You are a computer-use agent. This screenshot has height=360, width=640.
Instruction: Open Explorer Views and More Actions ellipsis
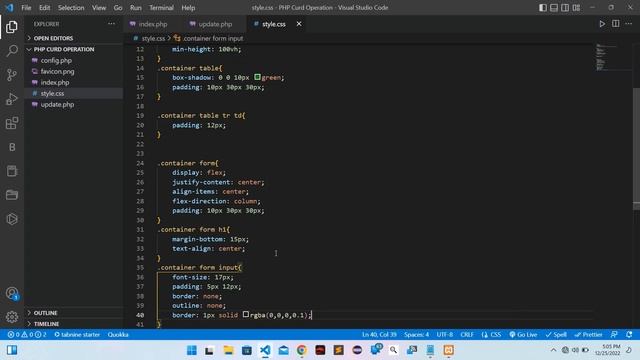111,24
